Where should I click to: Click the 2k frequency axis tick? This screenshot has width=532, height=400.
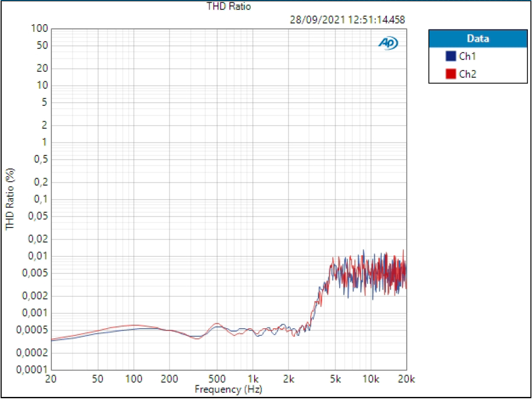[x=288, y=379]
